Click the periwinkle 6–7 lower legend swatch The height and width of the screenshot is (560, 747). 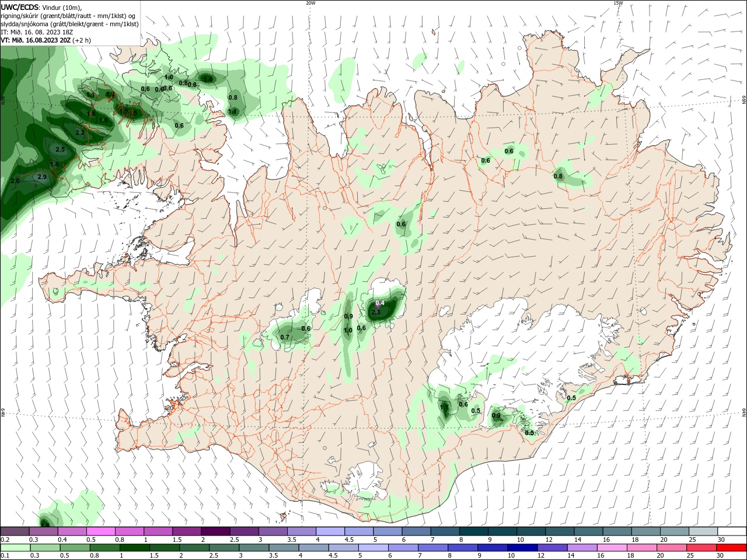[x=402, y=548]
